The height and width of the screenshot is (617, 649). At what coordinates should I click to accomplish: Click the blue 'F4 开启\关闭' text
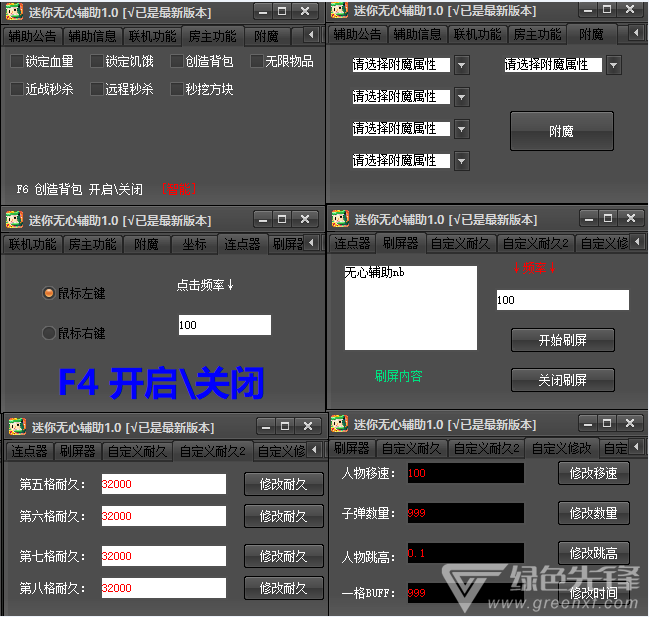point(161,383)
